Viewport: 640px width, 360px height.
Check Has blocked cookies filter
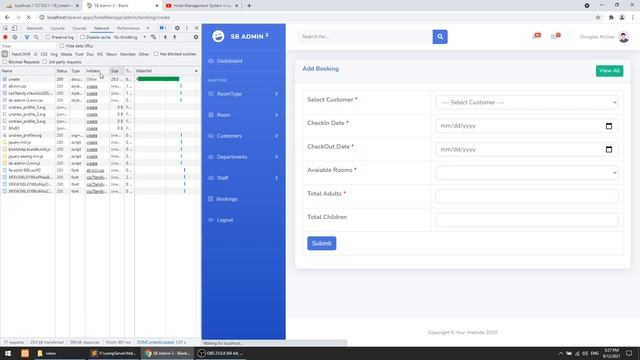click(x=156, y=54)
